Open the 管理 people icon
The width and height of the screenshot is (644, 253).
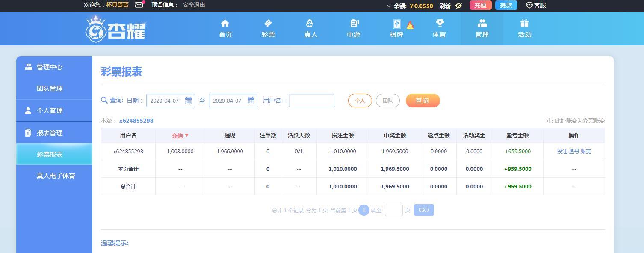coord(482,23)
